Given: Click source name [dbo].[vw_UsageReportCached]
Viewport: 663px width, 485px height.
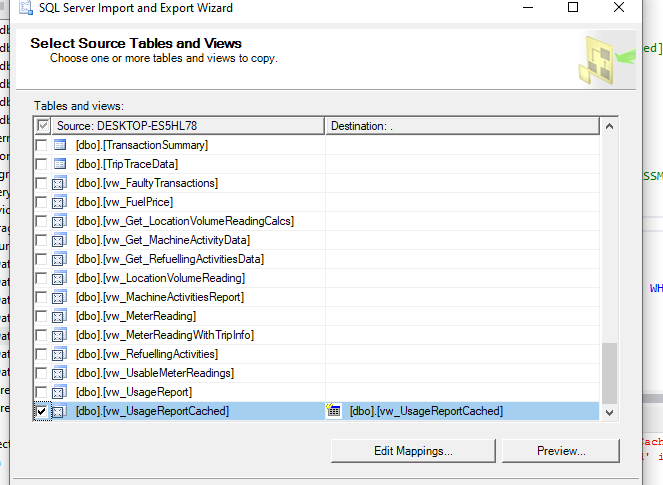Looking at the screenshot, I should [x=152, y=411].
